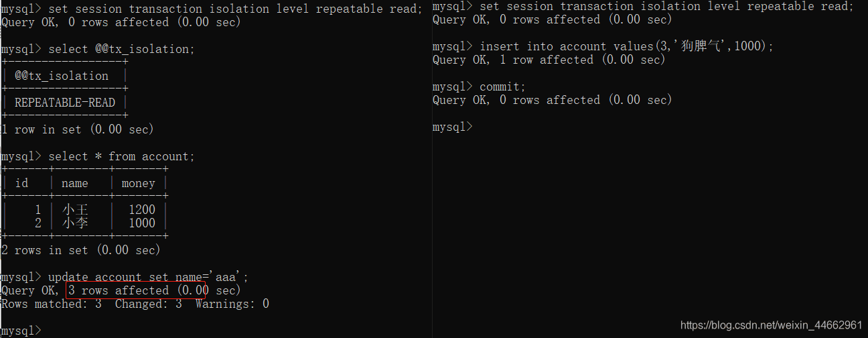Click the "money" column header in the account table
This screenshot has height=338, width=868.
click(138, 183)
